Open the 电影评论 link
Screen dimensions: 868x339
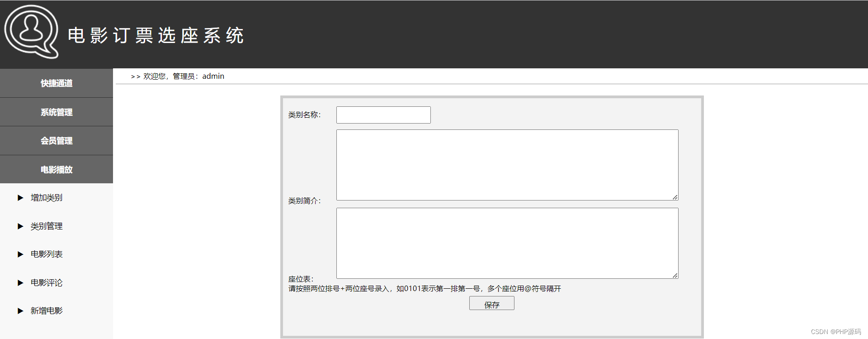(47, 283)
